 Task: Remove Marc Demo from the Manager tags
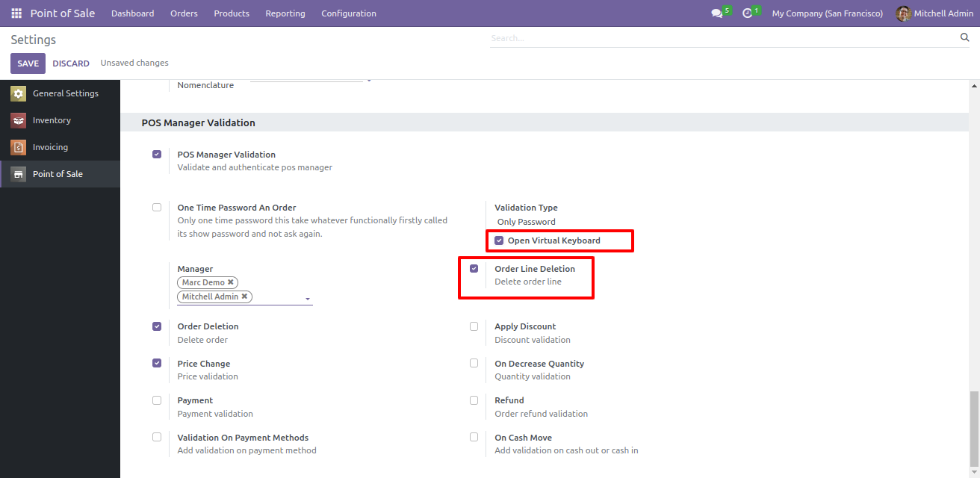pyautogui.click(x=231, y=282)
